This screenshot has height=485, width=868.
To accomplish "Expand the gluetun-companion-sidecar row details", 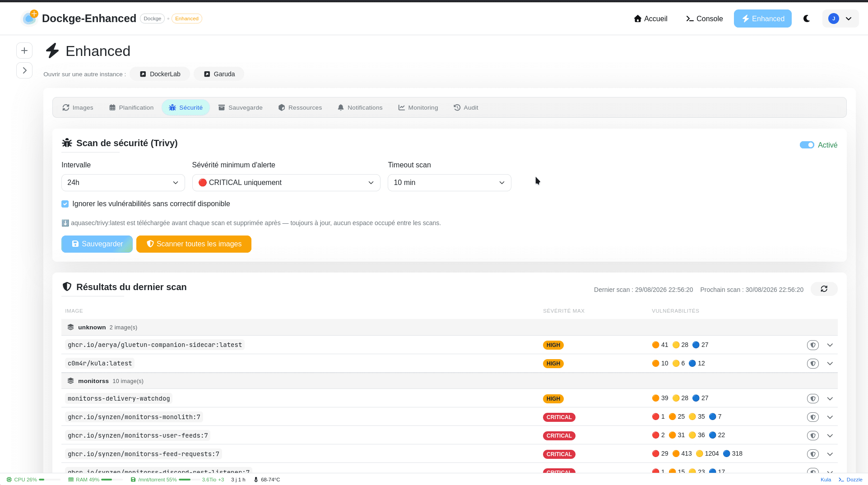I will (830, 345).
